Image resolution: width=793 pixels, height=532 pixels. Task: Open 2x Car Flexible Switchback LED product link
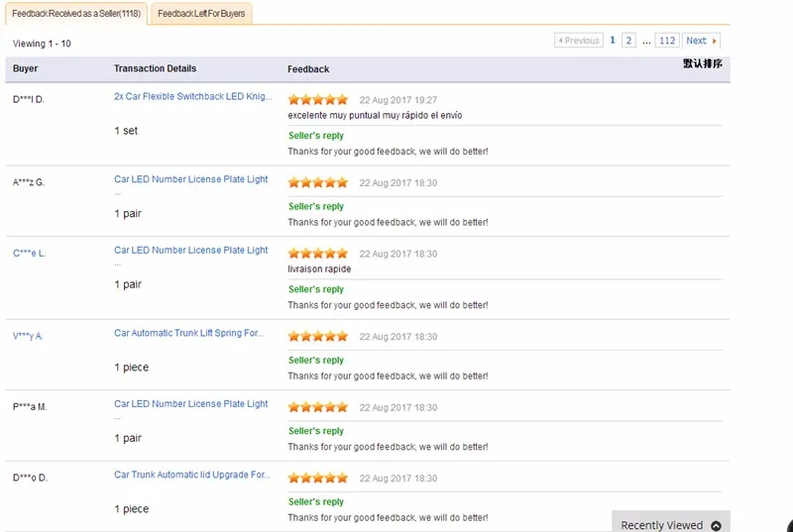click(x=192, y=96)
